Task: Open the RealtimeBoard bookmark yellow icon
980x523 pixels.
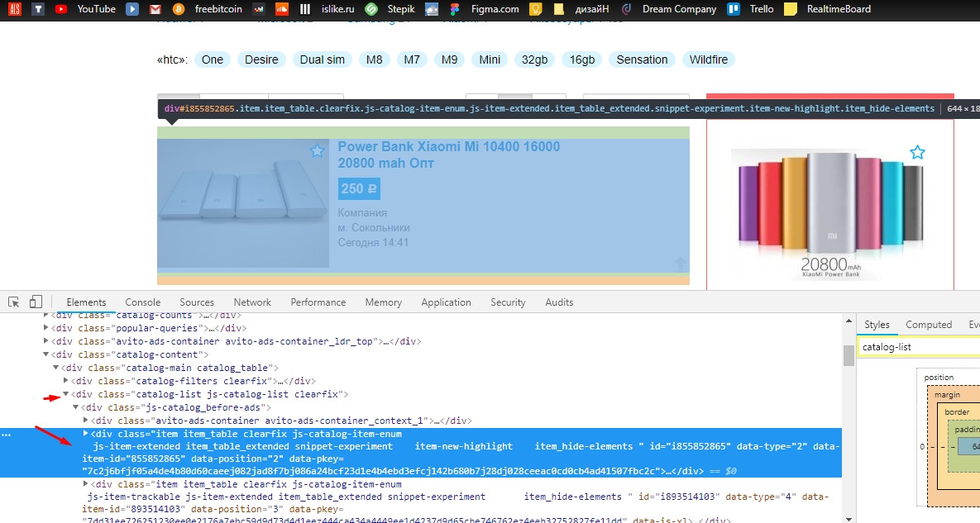Action: point(791,9)
